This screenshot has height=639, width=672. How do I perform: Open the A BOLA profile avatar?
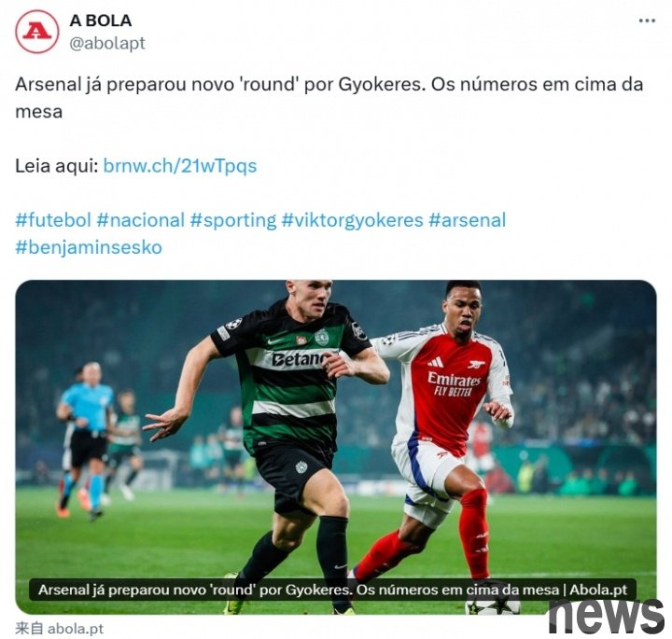click(36, 32)
